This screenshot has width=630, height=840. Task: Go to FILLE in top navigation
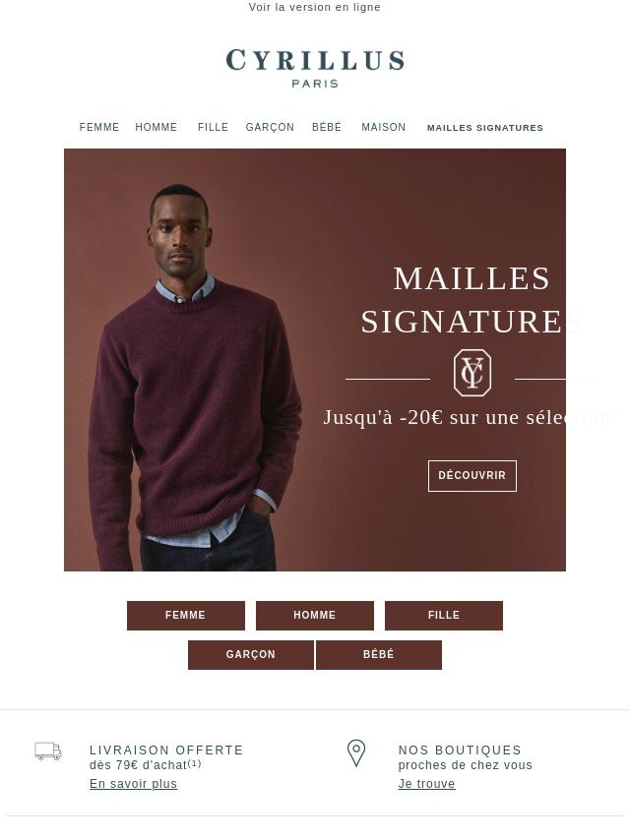[213, 128]
